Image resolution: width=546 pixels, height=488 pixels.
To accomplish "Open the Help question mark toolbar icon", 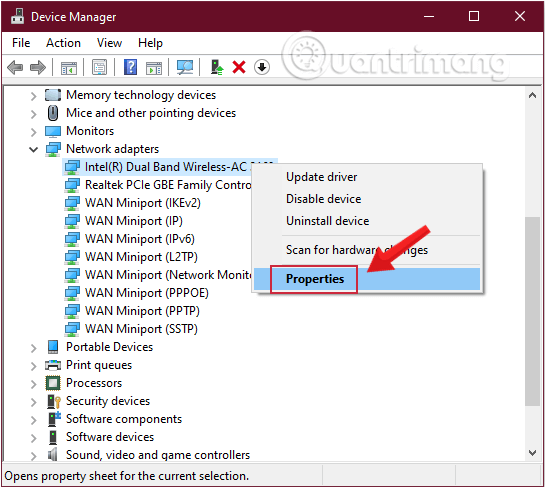I will (x=130, y=67).
